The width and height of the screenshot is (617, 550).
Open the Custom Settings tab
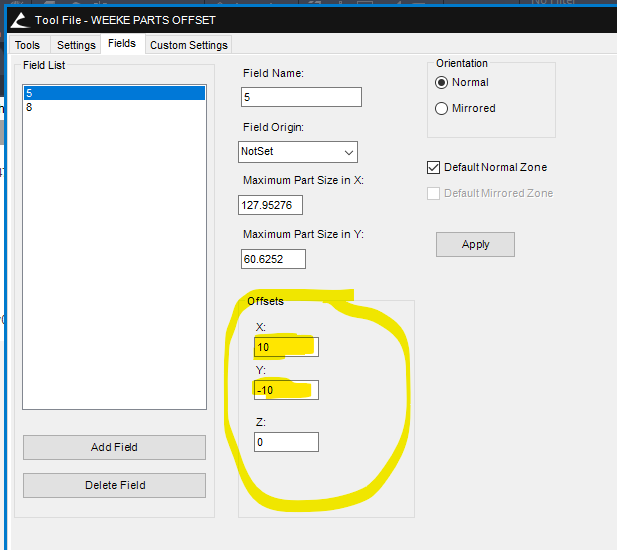point(189,45)
